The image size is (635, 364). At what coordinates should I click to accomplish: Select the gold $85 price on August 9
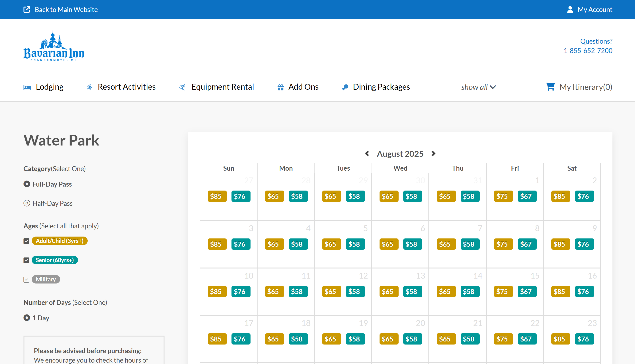click(x=561, y=244)
